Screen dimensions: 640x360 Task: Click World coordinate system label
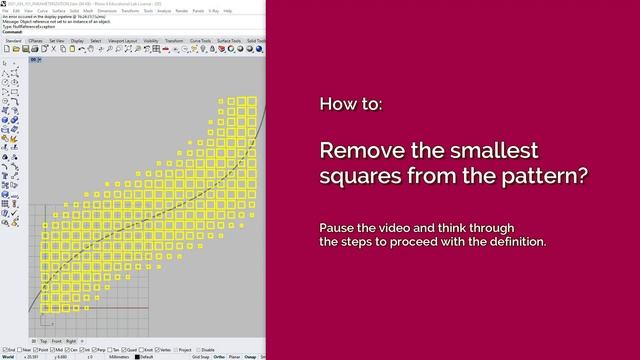(x=8, y=357)
